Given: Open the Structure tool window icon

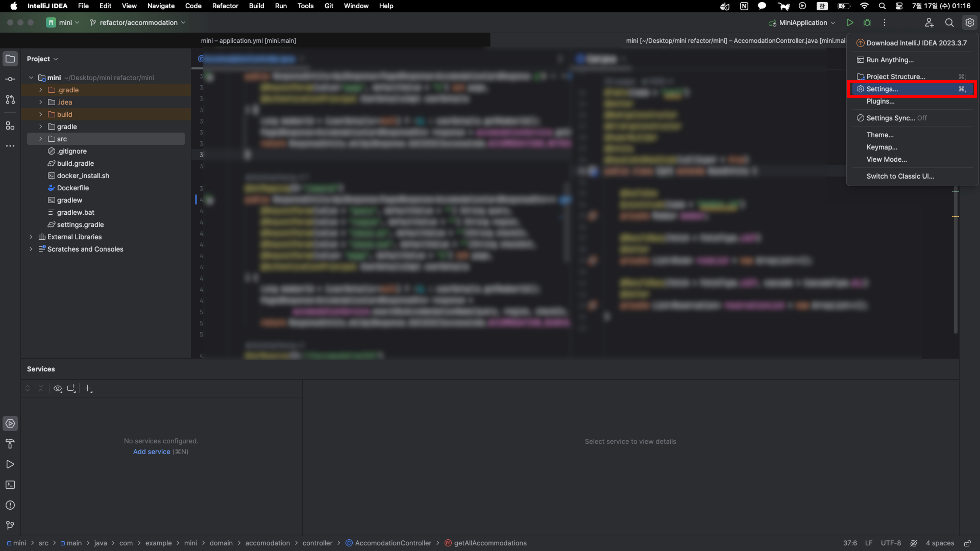Looking at the screenshot, I should coord(10,126).
